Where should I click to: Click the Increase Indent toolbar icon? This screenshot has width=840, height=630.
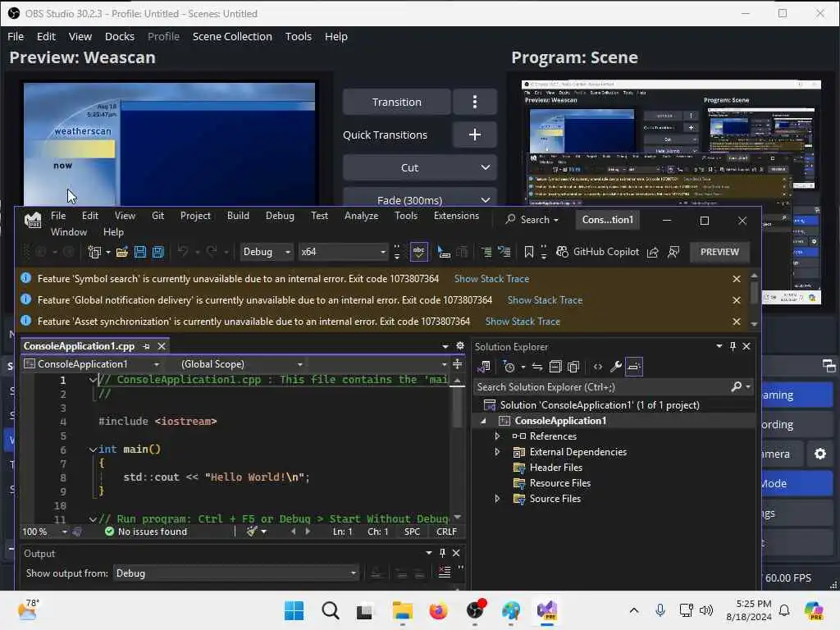tap(486, 252)
